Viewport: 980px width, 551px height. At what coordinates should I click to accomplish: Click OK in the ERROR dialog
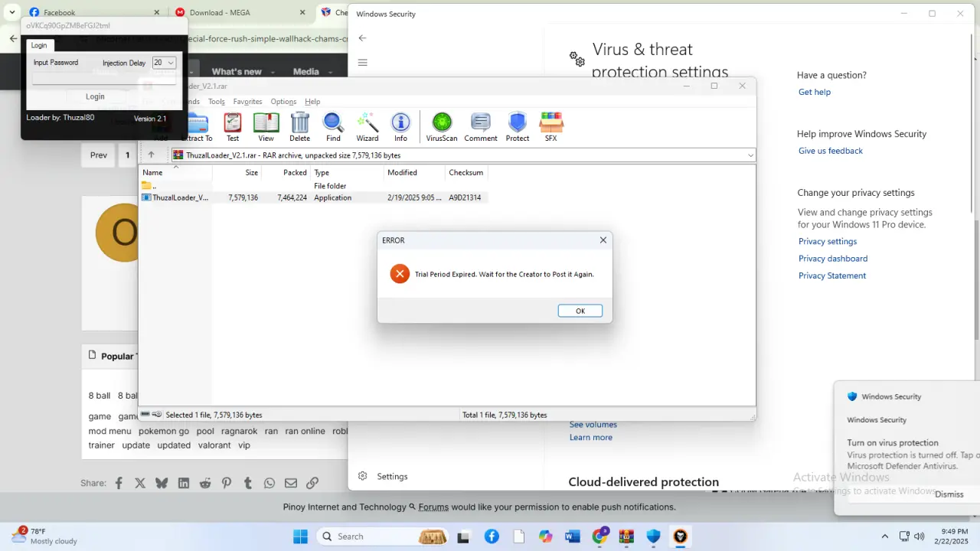[580, 311]
